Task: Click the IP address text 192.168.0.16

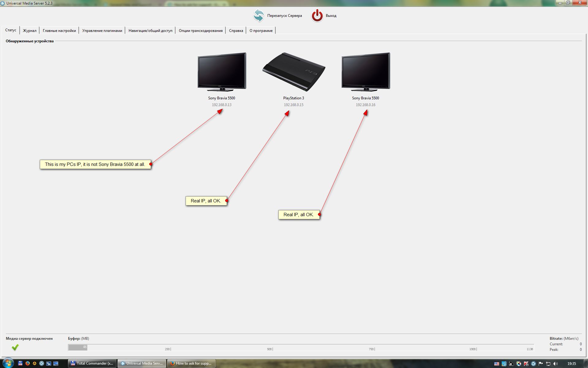Action: coord(366,105)
